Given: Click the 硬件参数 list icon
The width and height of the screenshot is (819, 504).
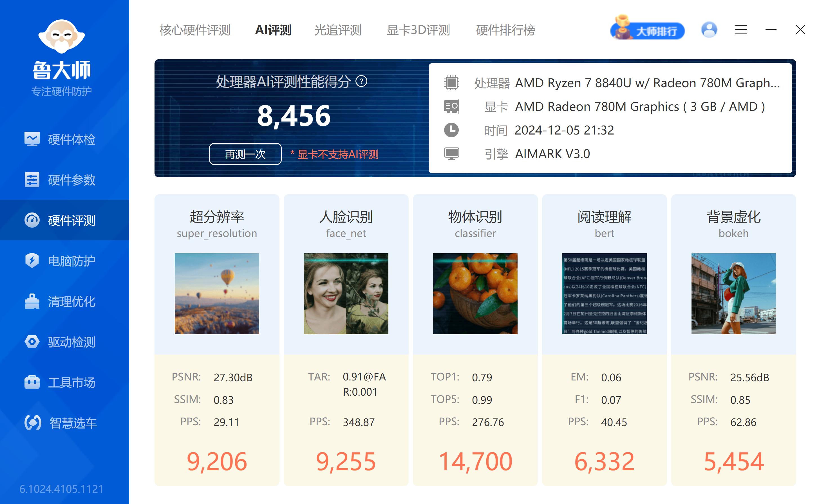Looking at the screenshot, I should pos(32,180).
